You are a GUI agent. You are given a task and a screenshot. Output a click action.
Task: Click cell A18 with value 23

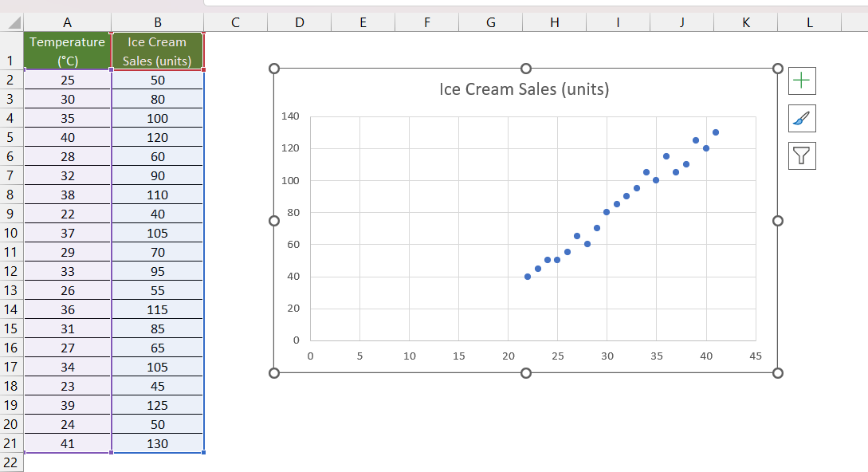coord(68,386)
